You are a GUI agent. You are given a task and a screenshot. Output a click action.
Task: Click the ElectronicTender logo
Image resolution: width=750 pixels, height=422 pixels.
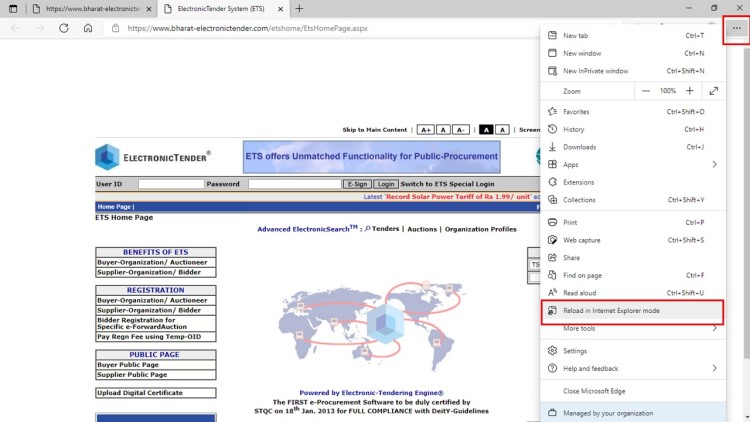tap(153, 157)
